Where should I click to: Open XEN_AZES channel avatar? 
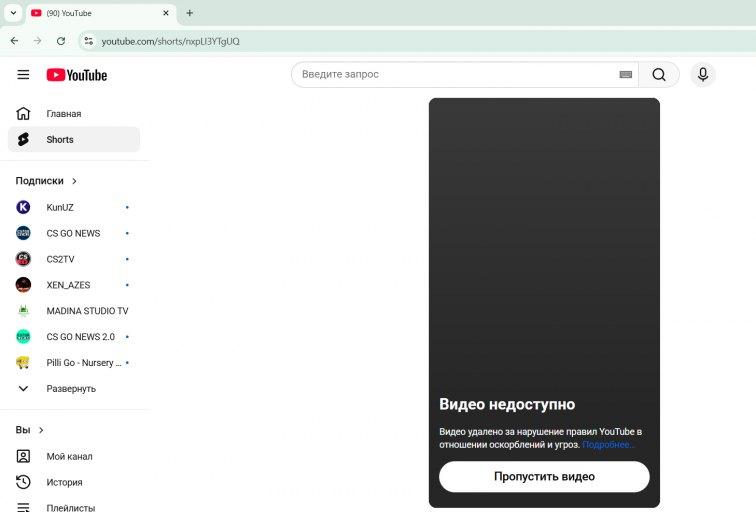[23, 285]
